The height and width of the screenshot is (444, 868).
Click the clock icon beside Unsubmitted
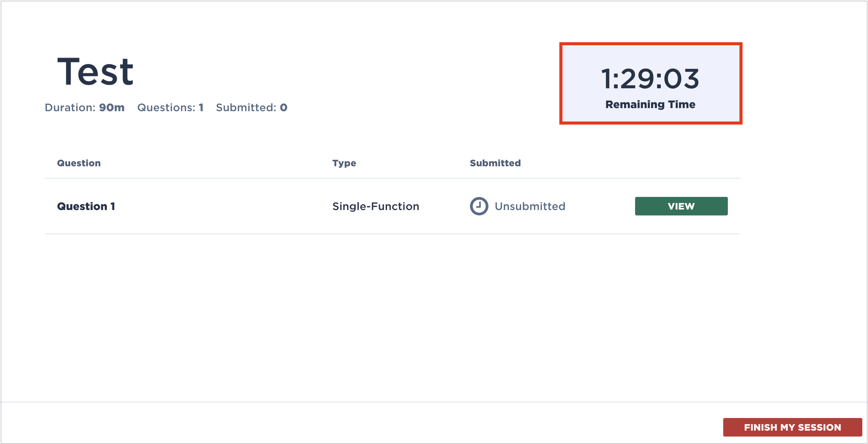(479, 206)
